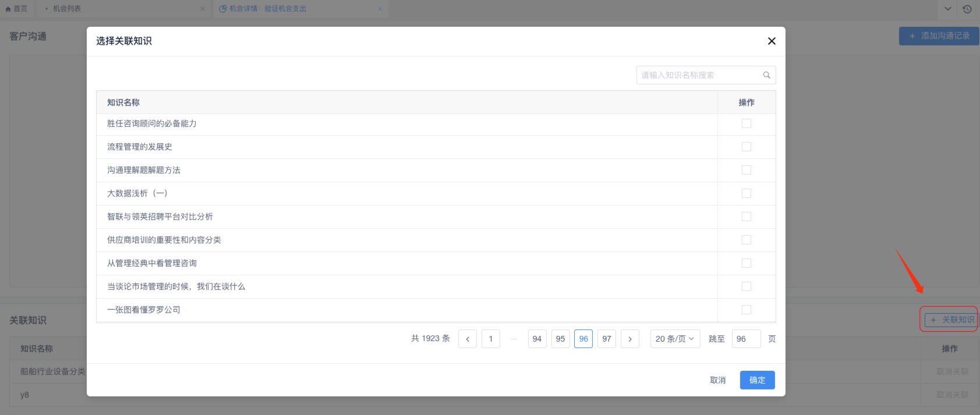Click the 确定 confirm button
Screen dimensions: 980x415
coord(757,380)
